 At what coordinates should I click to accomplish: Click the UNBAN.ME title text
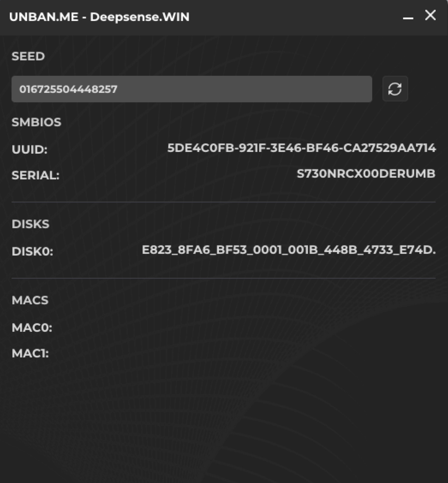click(x=99, y=17)
